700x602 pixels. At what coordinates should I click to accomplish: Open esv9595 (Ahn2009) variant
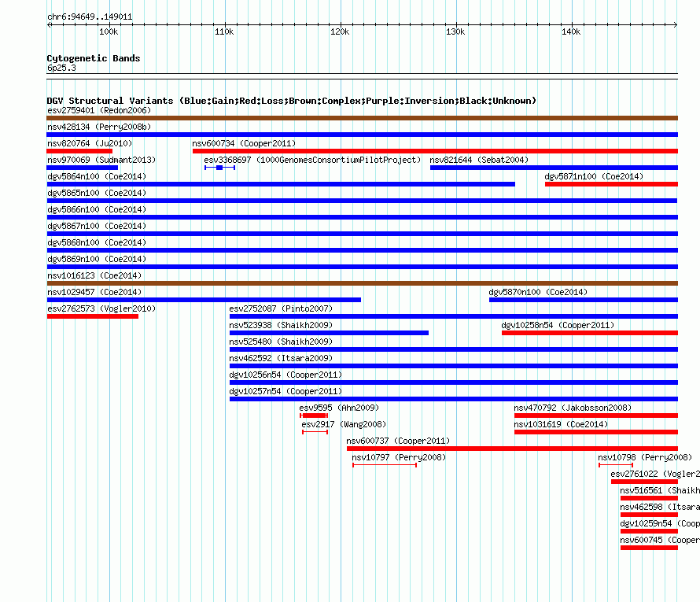pos(339,408)
